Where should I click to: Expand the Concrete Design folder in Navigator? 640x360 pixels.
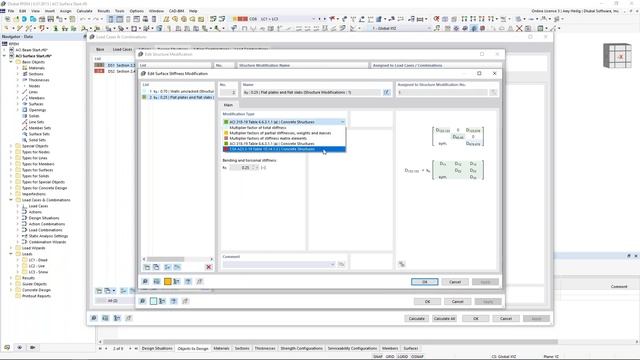pyautogui.click(x=11, y=290)
